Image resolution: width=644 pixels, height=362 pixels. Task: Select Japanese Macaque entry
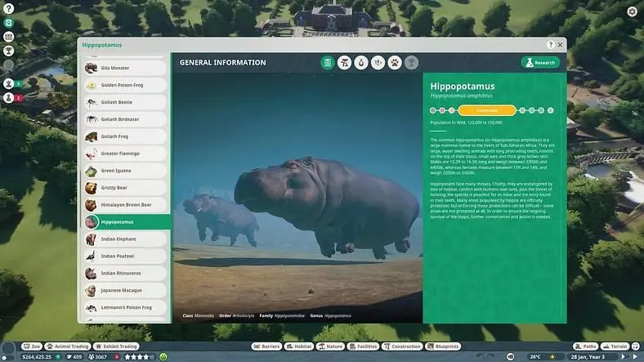[125, 290]
